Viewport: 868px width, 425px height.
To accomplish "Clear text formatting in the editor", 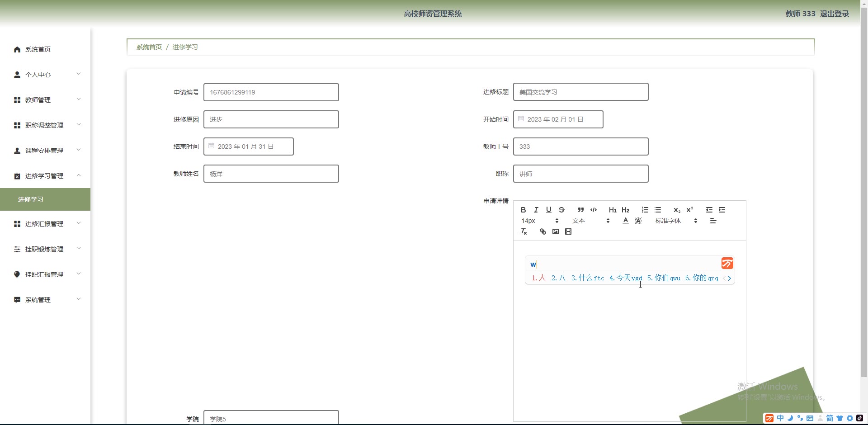I will (x=524, y=231).
